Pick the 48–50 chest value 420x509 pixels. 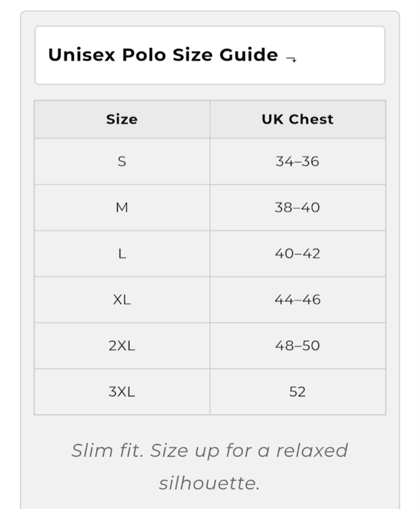[x=297, y=346]
